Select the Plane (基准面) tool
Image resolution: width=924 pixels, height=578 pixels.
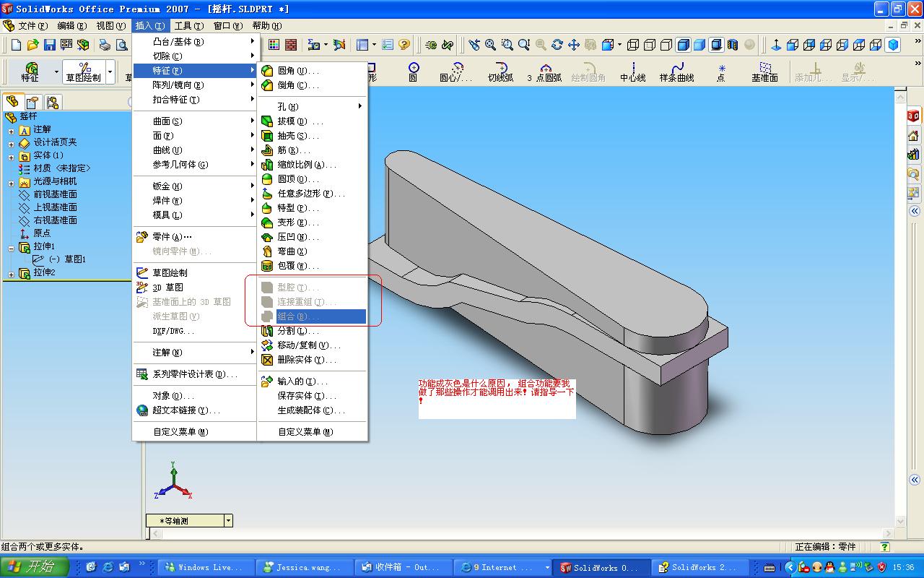764,72
